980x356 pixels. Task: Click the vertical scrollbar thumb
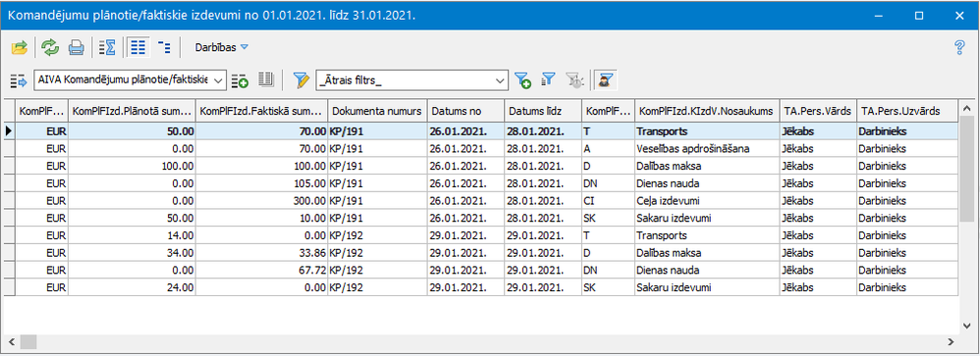(x=968, y=168)
